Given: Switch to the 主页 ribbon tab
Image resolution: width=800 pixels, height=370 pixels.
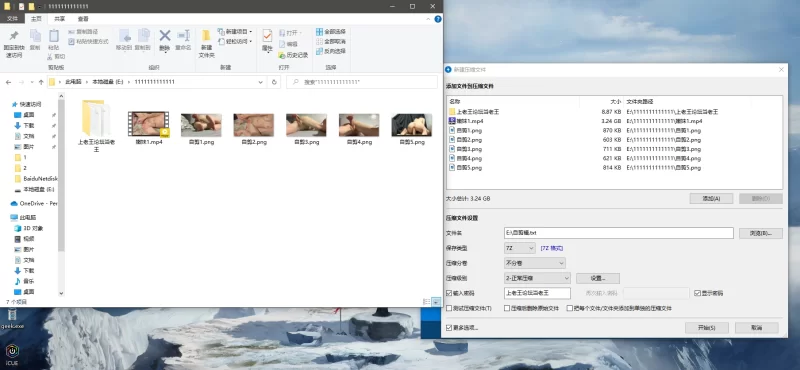Looking at the screenshot, I should click(36, 19).
